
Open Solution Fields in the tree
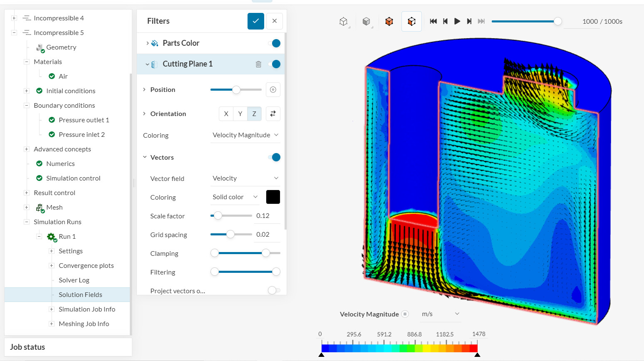click(x=80, y=294)
